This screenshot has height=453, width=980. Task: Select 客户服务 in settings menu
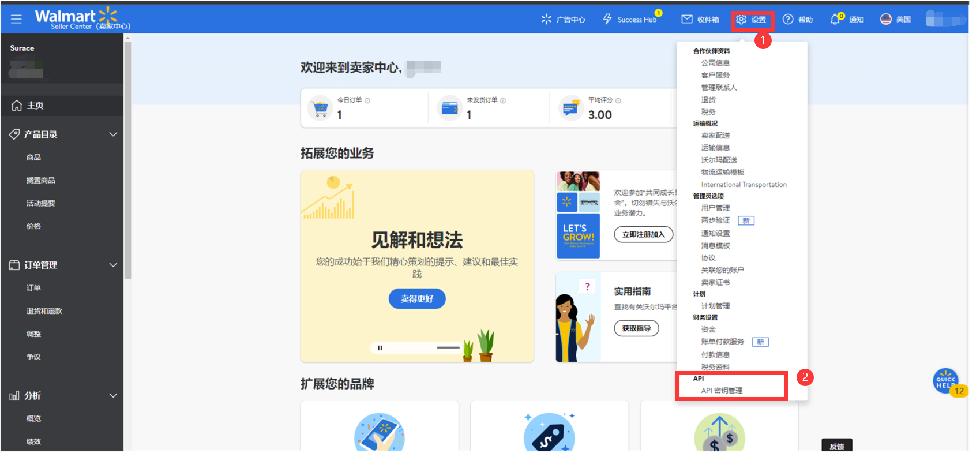point(715,75)
